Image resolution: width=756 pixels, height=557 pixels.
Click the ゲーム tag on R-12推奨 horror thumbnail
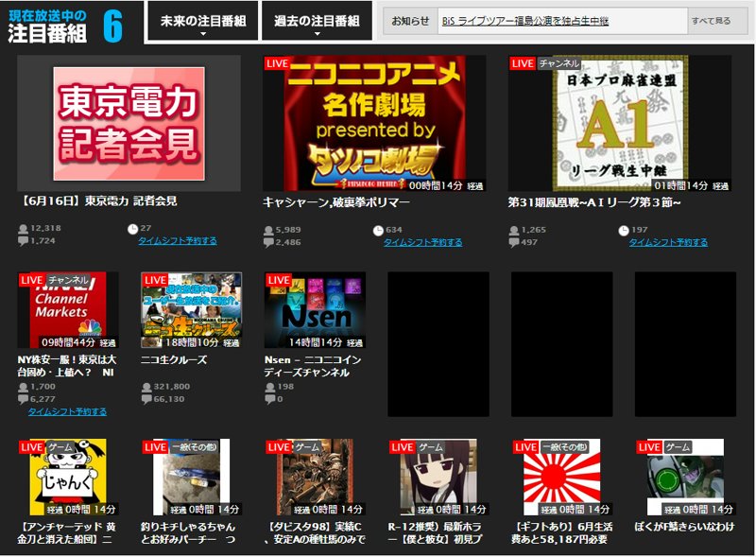pyautogui.click(x=430, y=447)
